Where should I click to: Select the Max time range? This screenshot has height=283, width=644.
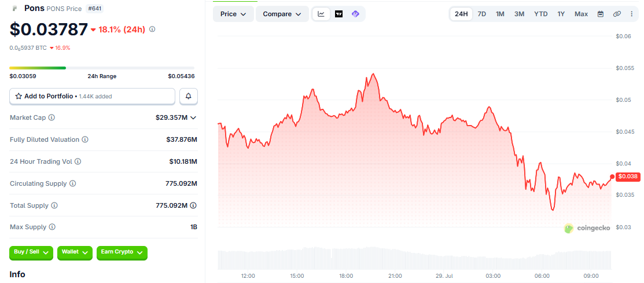(581, 14)
